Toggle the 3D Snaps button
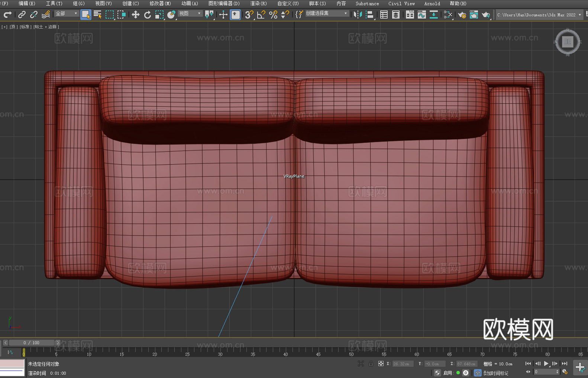Image resolution: width=588 pixels, height=378 pixels. [249, 15]
